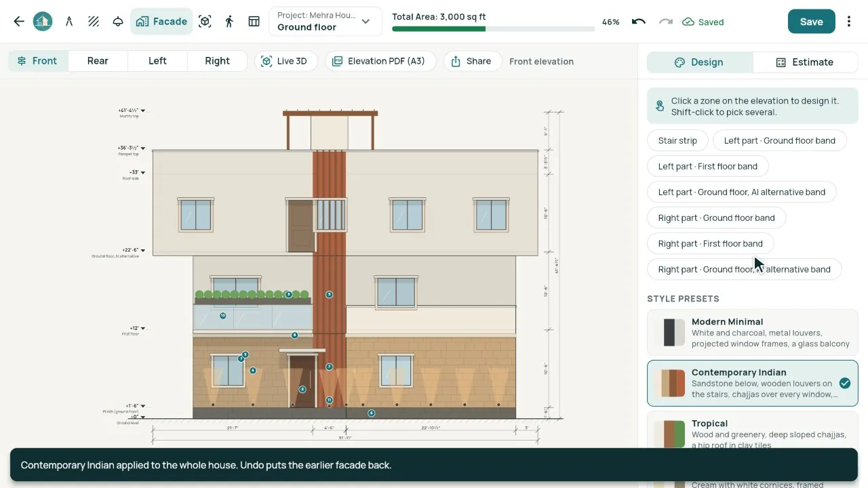Open the 3D cube view icon
The height and width of the screenshot is (488, 868).
205,22
